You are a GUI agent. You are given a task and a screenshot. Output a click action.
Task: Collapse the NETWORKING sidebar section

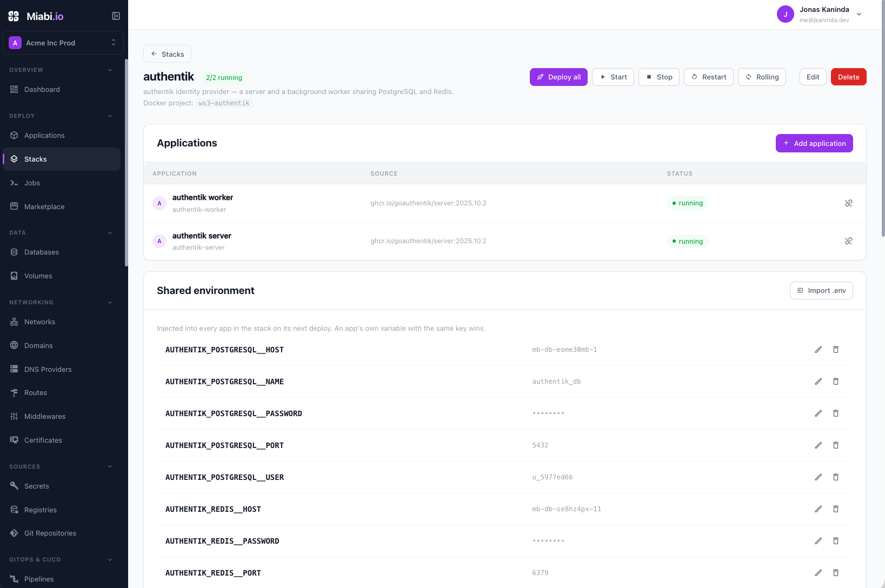click(110, 303)
